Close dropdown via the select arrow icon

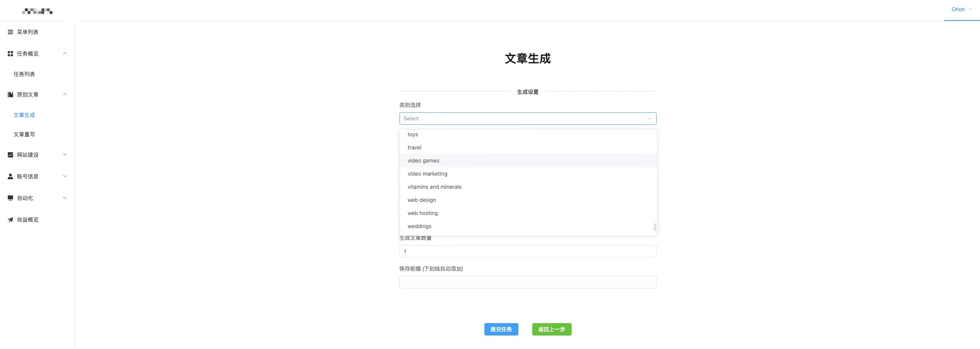649,119
